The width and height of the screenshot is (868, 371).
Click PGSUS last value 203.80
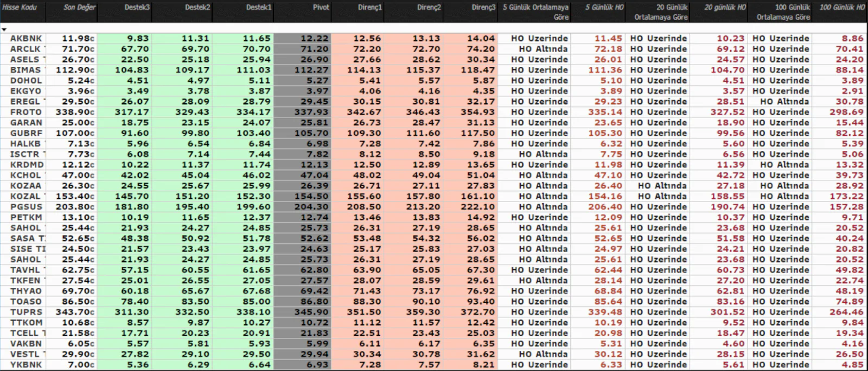coord(75,207)
